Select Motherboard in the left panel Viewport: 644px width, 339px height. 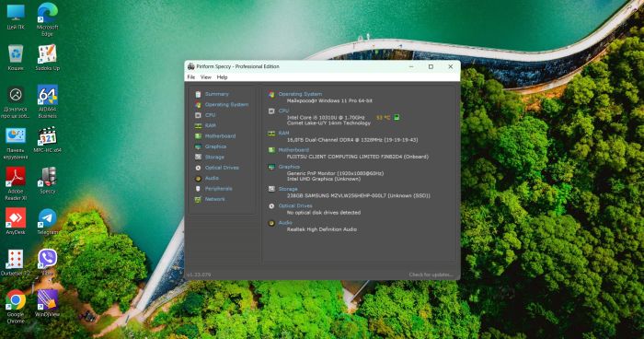tap(220, 136)
